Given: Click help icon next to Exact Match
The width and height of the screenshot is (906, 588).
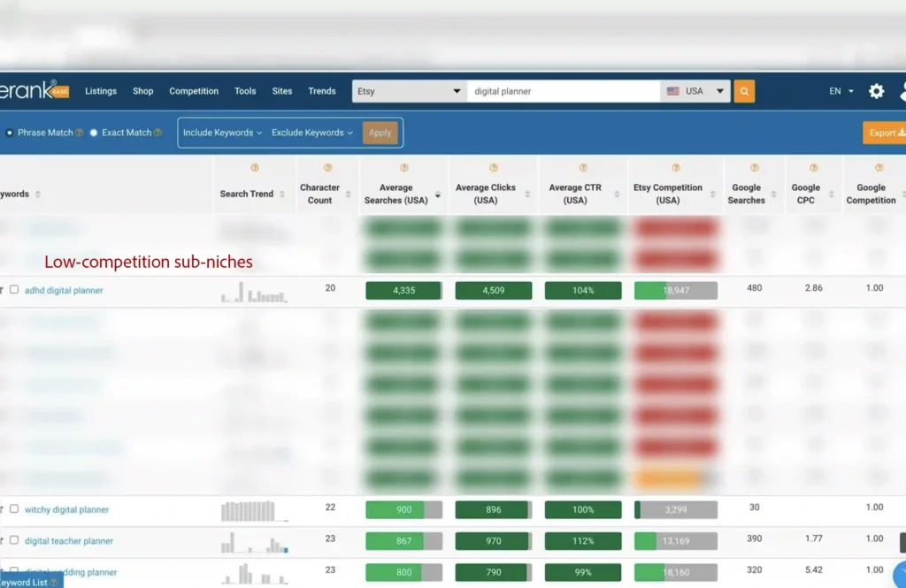Looking at the screenshot, I should 158,133.
